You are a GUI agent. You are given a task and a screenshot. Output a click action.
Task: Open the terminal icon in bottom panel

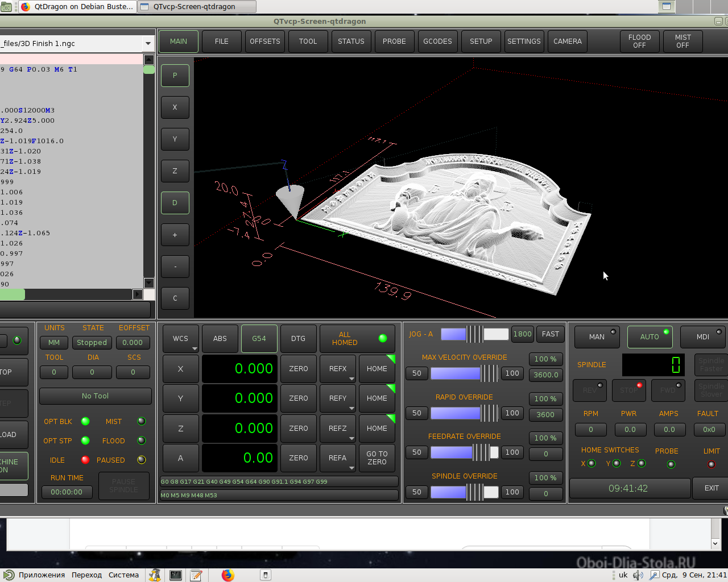point(176,575)
